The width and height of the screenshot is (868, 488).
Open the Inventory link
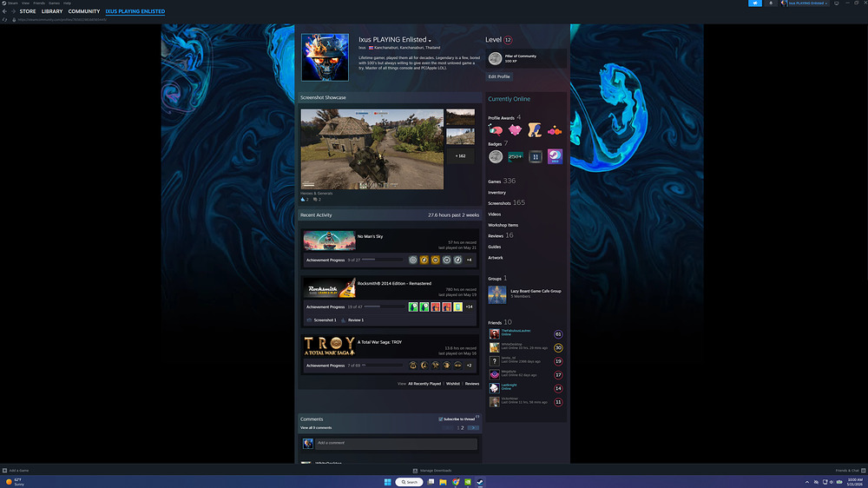click(x=496, y=193)
